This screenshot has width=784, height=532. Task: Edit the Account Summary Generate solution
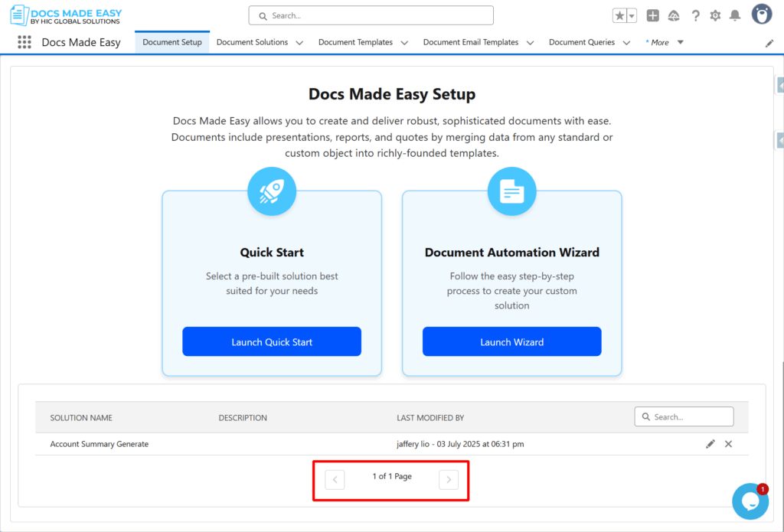pyautogui.click(x=710, y=444)
